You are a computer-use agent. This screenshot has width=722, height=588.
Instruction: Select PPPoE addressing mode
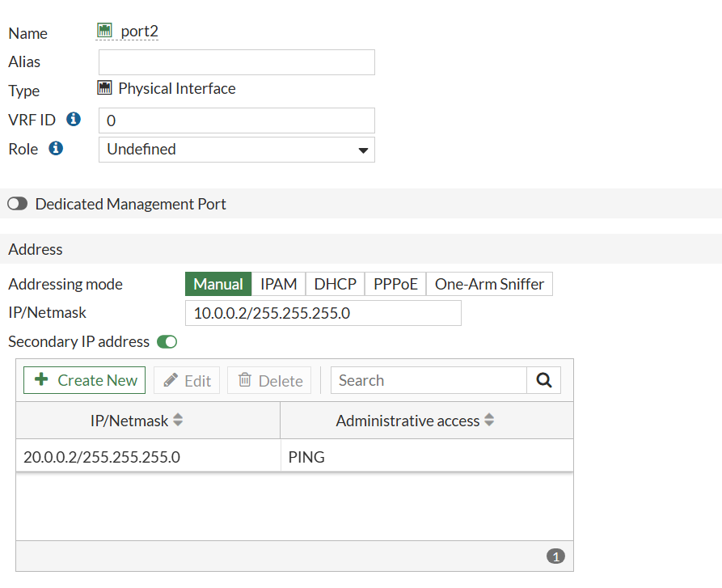[x=395, y=285]
